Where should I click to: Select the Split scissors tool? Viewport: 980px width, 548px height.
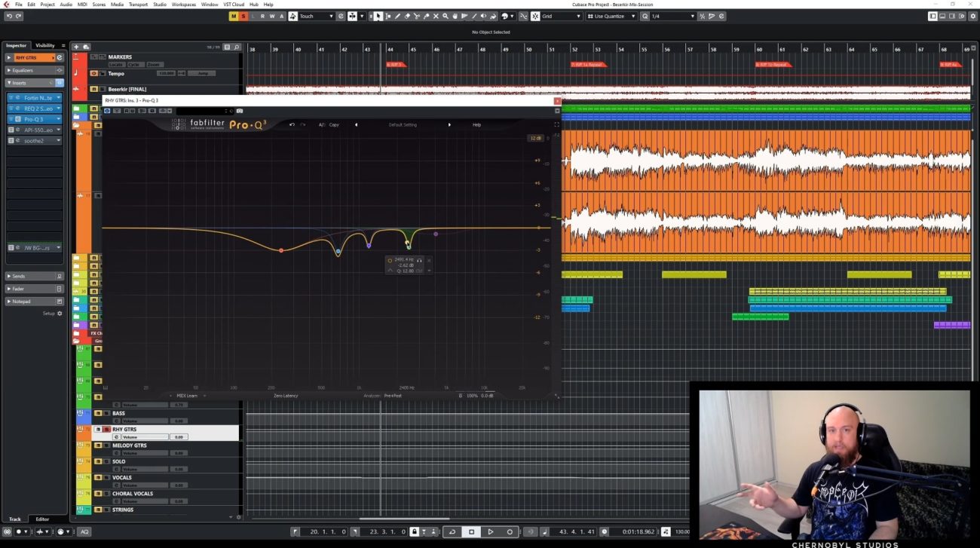[417, 16]
